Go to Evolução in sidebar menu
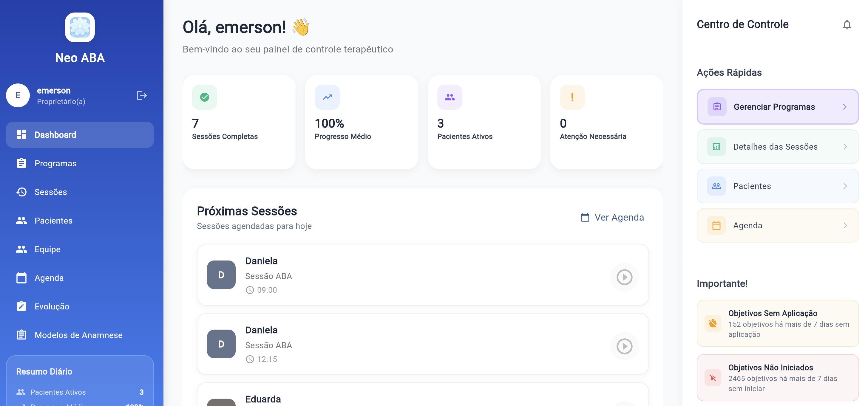This screenshot has height=406, width=868. coord(52,306)
